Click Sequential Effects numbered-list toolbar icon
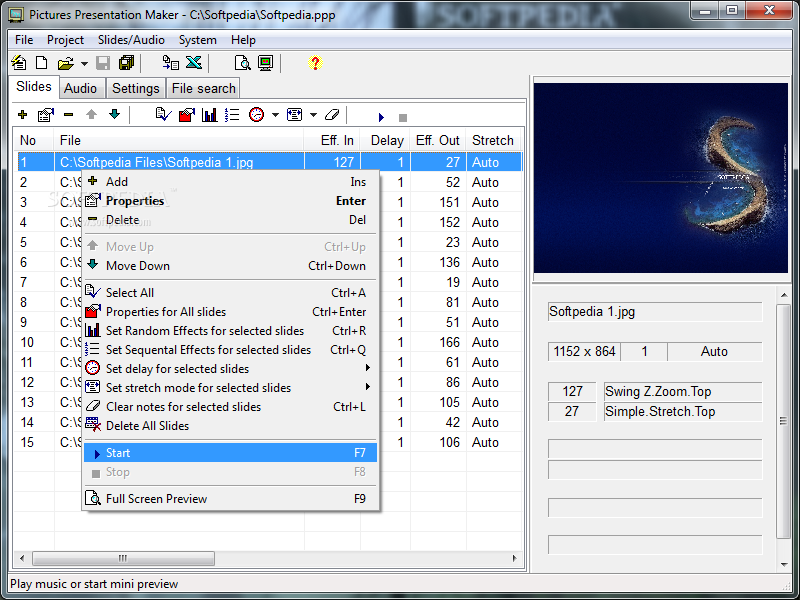Viewport: 800px width, 600px height. (x=232, y=114)
